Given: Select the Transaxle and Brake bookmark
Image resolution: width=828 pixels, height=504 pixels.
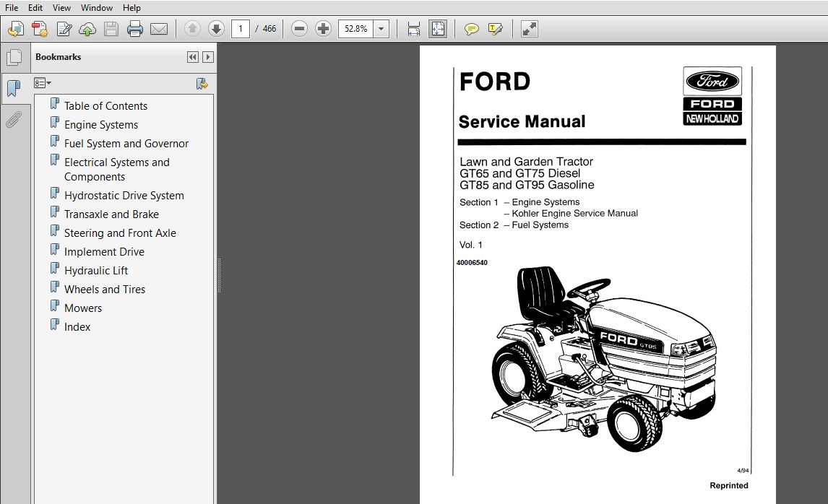Looking at the screenshot, I should [x=111, y=214].
